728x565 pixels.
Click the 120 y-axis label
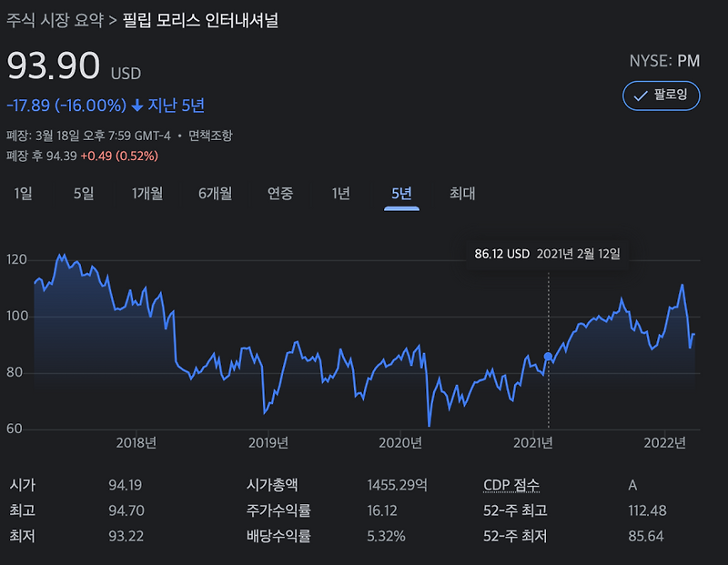16,259
